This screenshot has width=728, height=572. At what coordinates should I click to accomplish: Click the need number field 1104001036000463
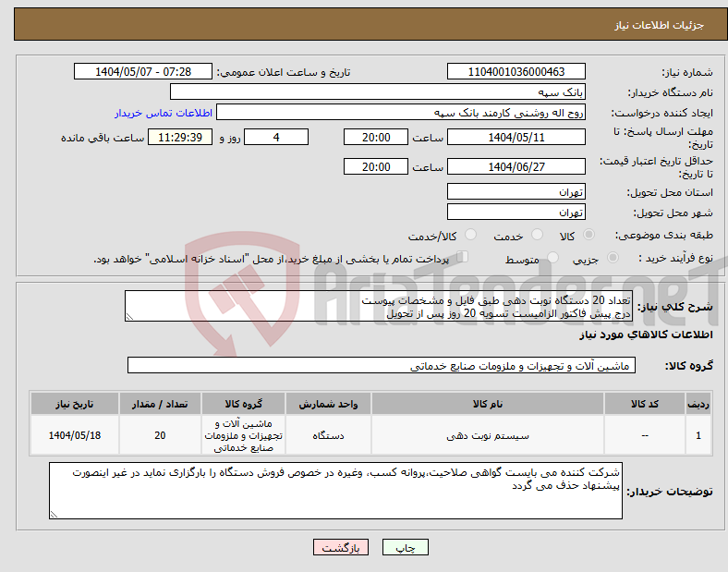(516, 71)
